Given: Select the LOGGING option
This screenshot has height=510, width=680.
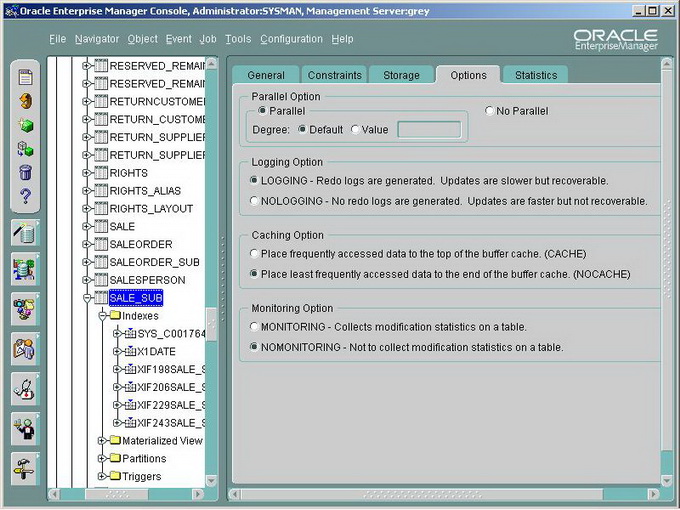Looking at the screenshot, I should [254, 180].
